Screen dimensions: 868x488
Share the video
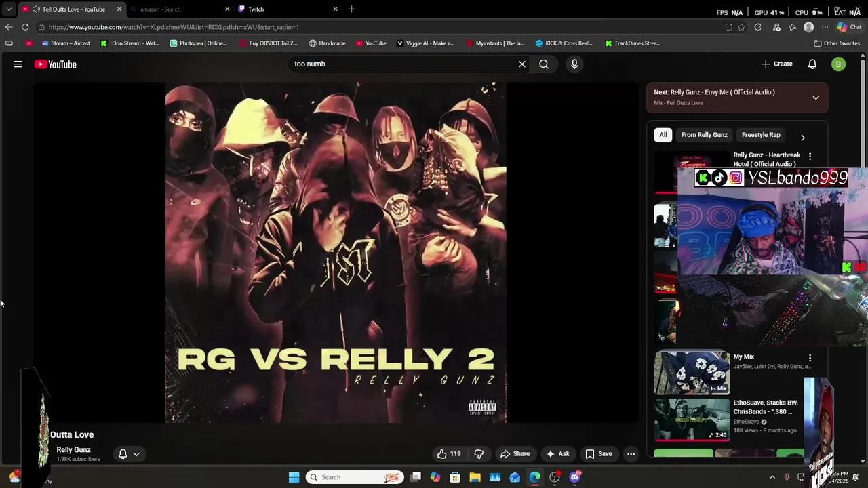515,454
